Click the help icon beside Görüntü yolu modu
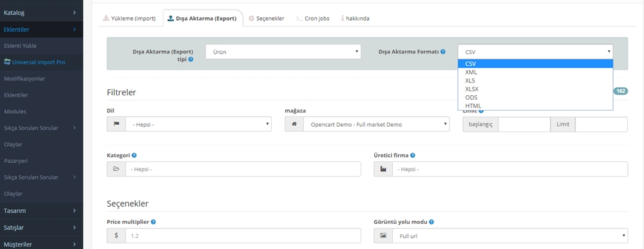The image size is (644, 249). pyautogui.click(x=431, y=222)
